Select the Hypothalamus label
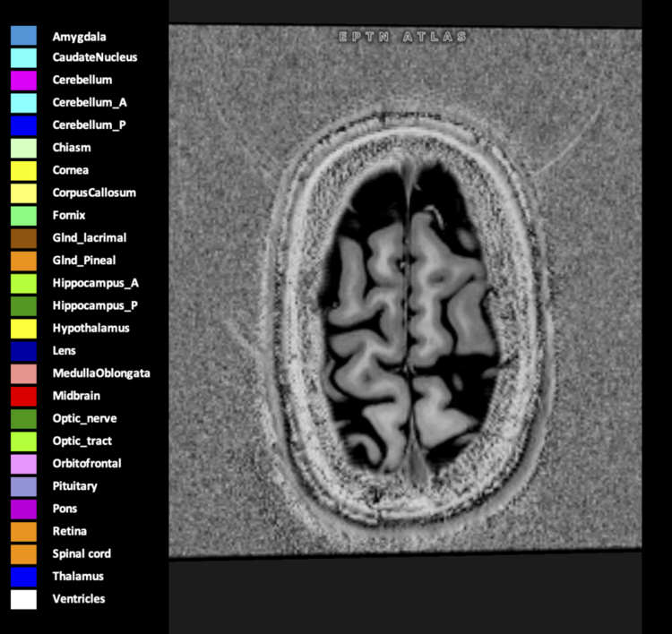Image resolution: width=672 pixels, height=634 pixels. pos(90,329)
